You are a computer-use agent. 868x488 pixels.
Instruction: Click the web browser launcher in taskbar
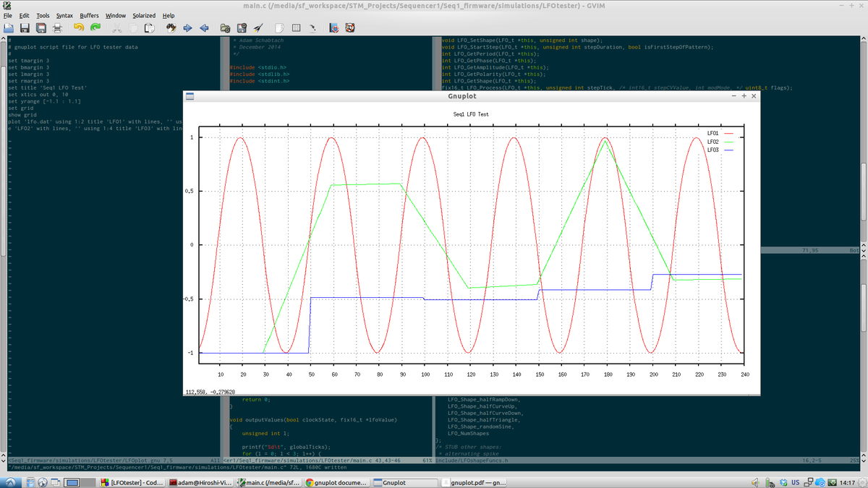43,482
